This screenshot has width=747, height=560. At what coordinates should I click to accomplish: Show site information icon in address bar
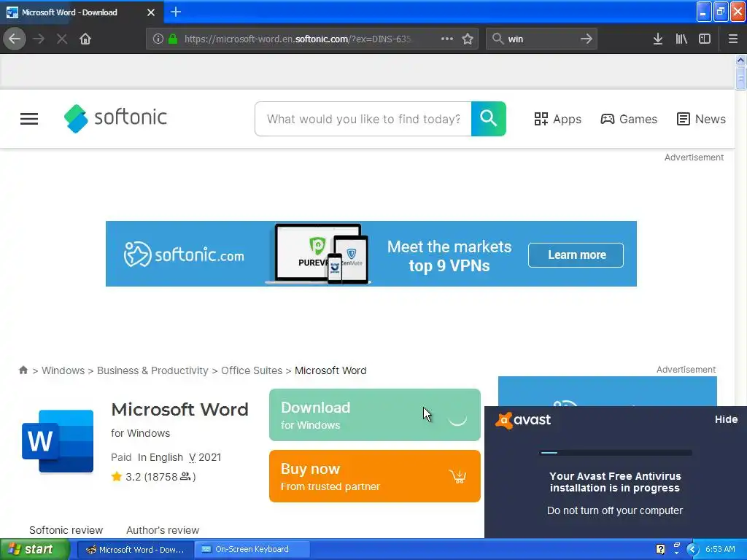pyautogui.click(x=158, y=39)
